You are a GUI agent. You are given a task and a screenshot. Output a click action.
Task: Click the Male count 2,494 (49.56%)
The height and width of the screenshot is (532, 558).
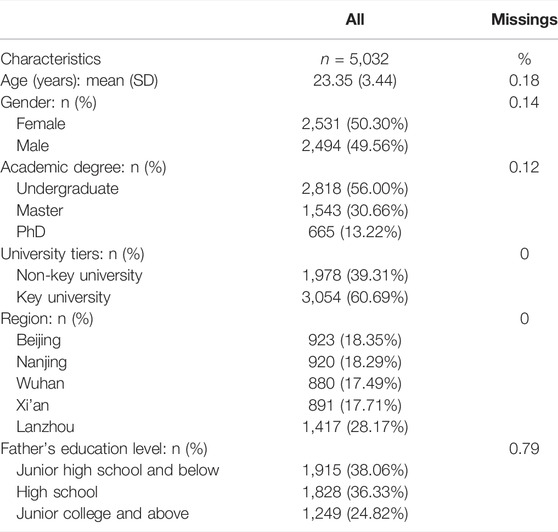(355, 146)
